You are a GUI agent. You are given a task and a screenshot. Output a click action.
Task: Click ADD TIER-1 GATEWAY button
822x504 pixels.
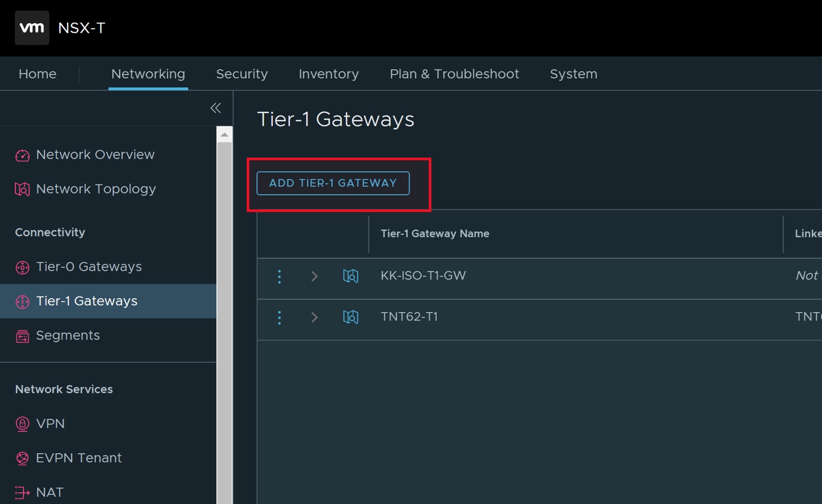[333, 183]
